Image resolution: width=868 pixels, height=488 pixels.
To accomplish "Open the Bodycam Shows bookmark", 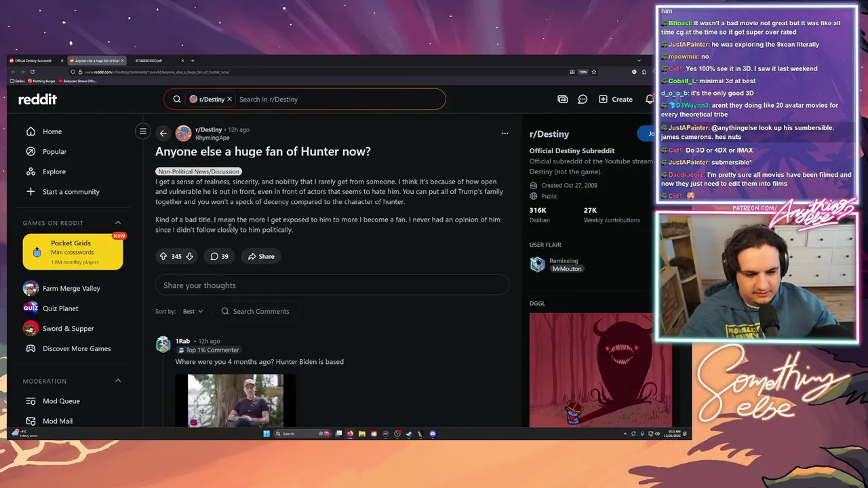I will point(78,81).
